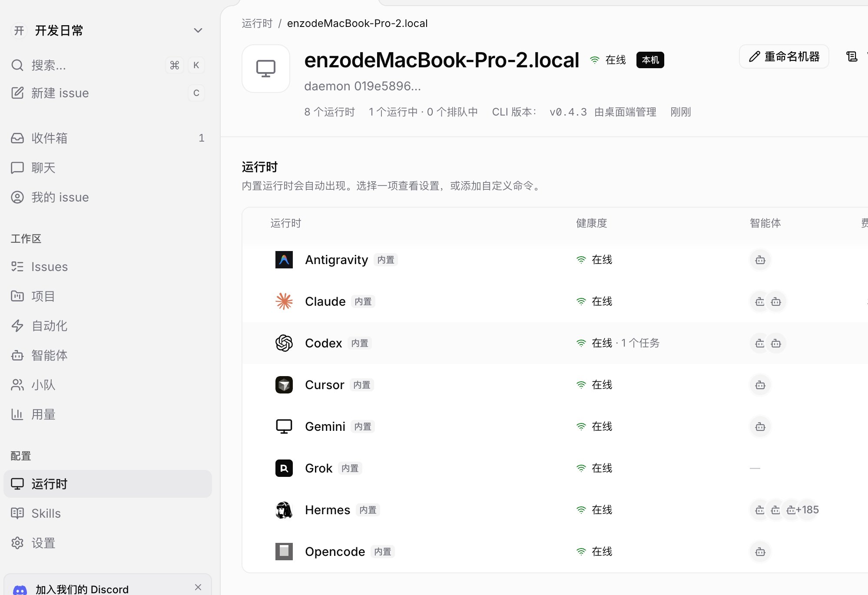The height and width of the screenshot is (595, 868).
Task: Open the Cursor runtime row
Action: pyautogui.click(x=555, y=385)
